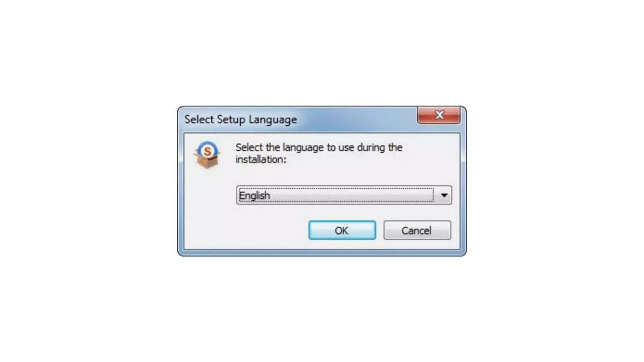Select the 'English' text in the combo box
This screenshot has width=644, height=362.
254,195
